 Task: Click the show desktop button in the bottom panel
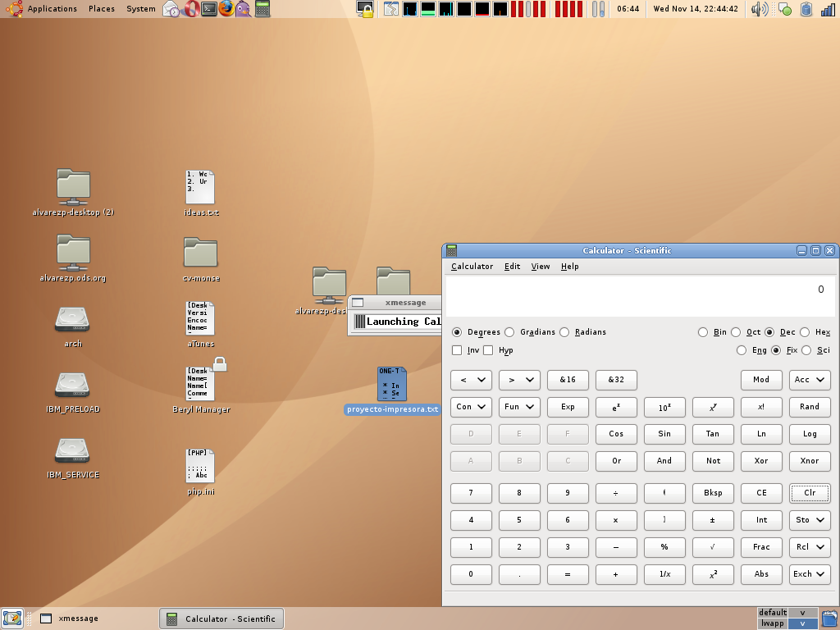(11, 619)
